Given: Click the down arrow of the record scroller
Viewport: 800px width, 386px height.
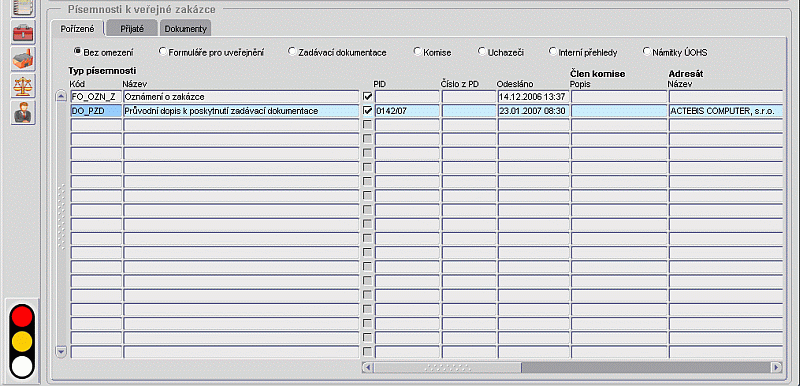Looking at the screenshot, I should pyautogui.click(x=61, y=351).
